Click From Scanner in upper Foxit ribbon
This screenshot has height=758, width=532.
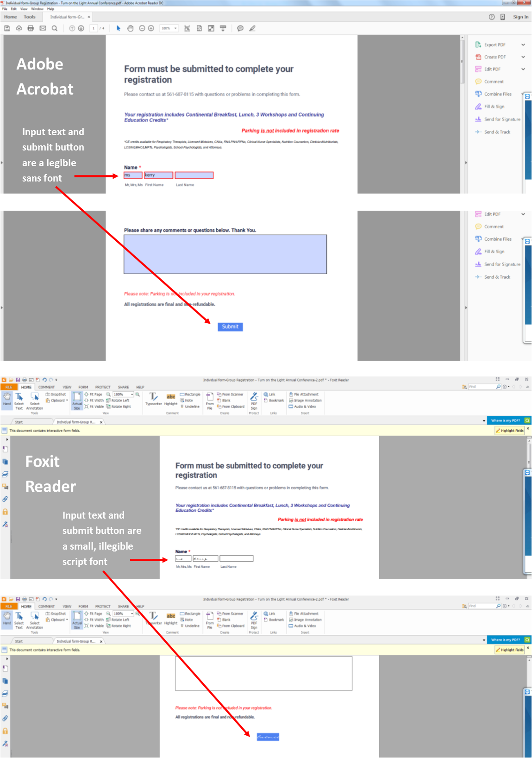tap(230, 395)
